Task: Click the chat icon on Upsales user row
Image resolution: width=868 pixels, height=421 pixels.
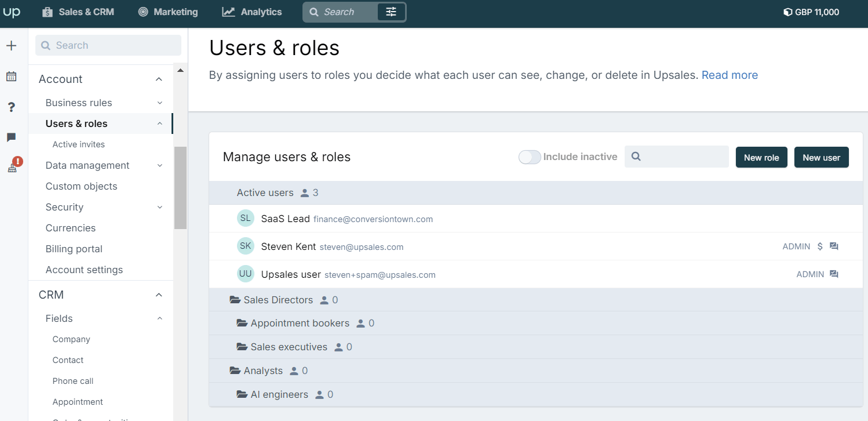Action: (x=834, y=274)
